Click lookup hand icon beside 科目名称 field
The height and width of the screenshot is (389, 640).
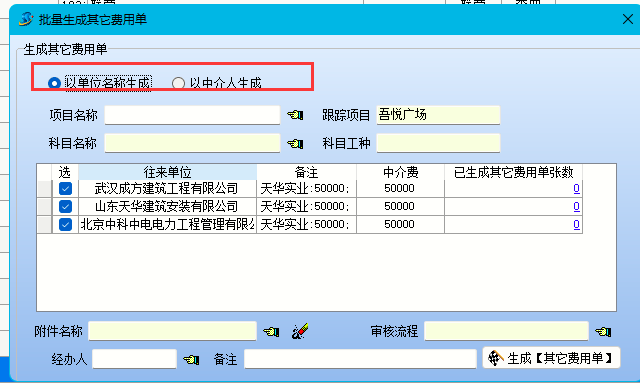pos(295,144)
